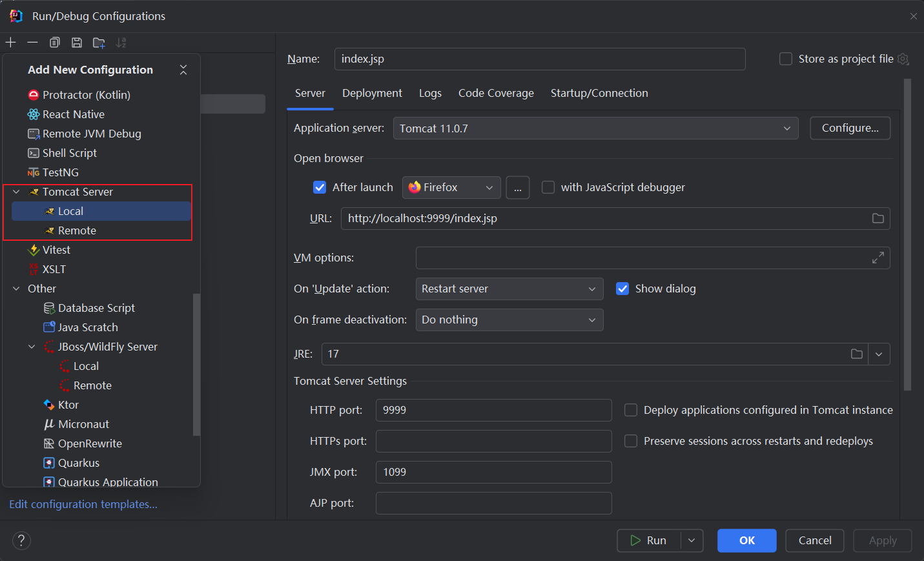Collapse the Other tree node
The width and height of the screenshot is (924, 561).
click(17, 289)
